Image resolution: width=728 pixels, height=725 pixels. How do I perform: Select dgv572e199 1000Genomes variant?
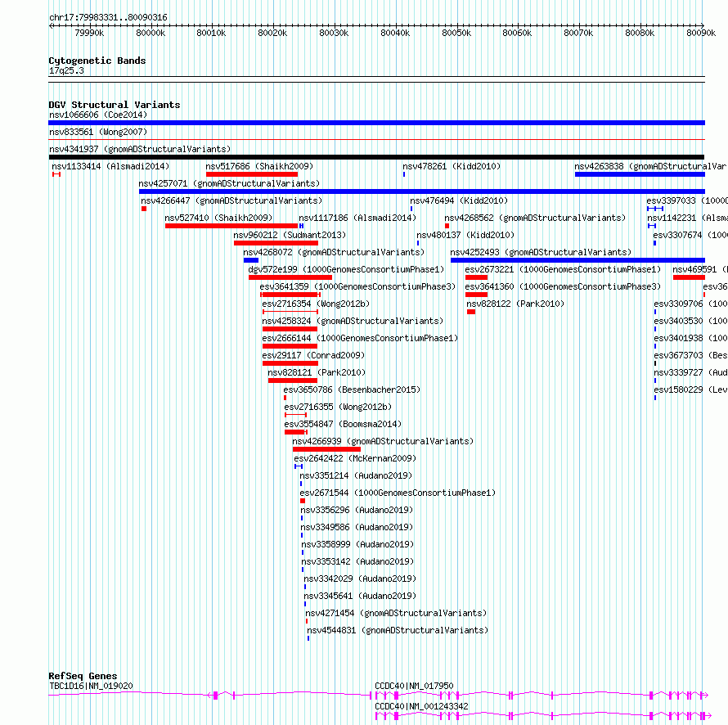[x=346, y=269]
